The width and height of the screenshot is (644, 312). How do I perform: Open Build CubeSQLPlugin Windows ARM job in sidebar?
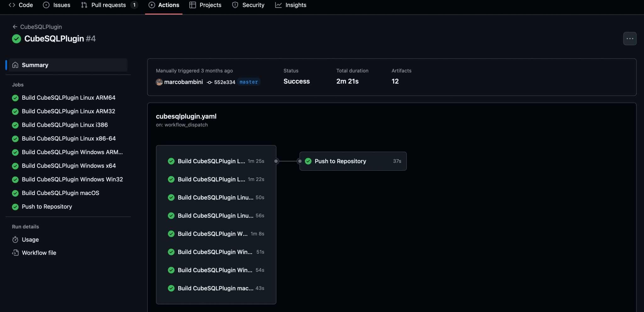pos(72,152)
